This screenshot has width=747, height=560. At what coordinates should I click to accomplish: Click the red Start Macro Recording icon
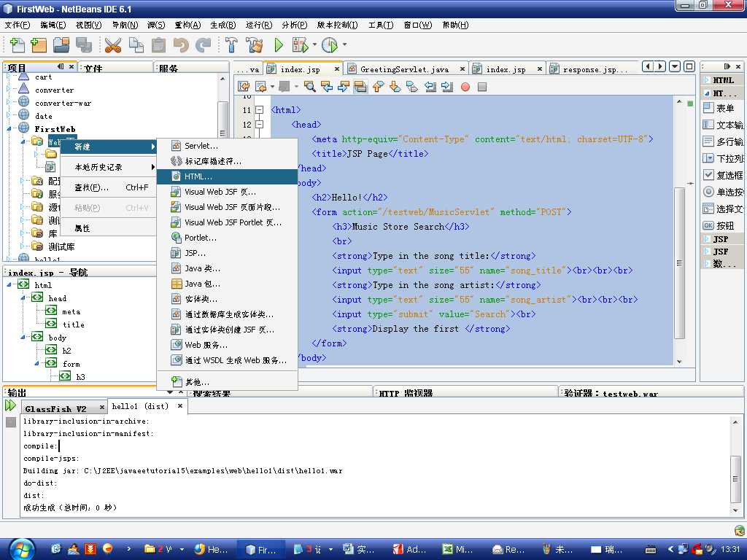[x=465, y=87]
